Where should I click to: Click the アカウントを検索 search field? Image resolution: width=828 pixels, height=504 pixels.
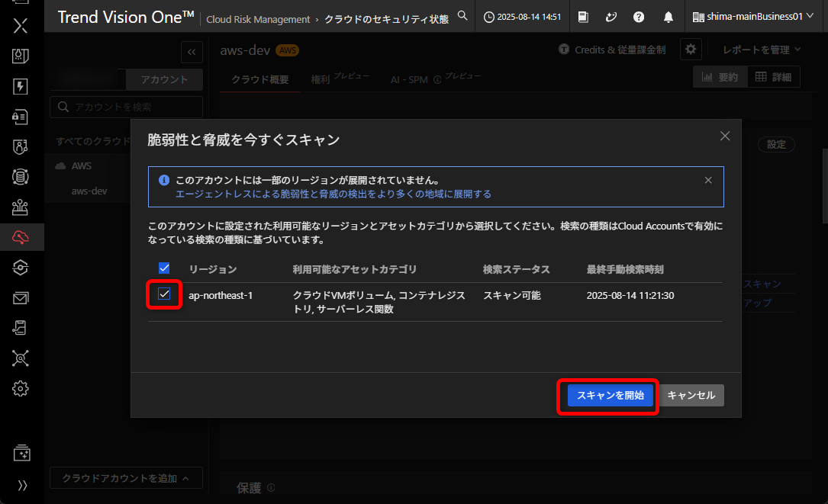point(126,108)
